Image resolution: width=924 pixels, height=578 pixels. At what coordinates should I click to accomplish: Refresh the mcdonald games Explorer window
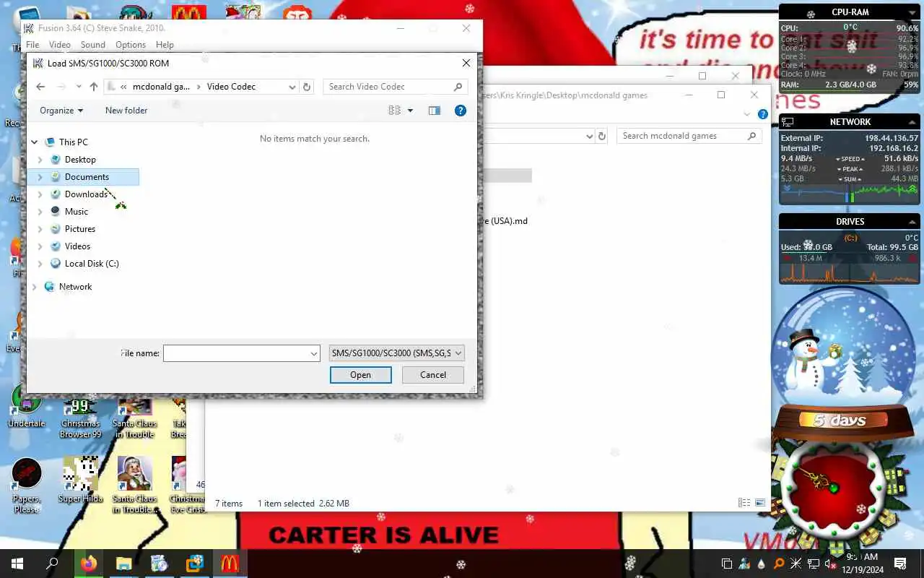(x=602, y=136)
